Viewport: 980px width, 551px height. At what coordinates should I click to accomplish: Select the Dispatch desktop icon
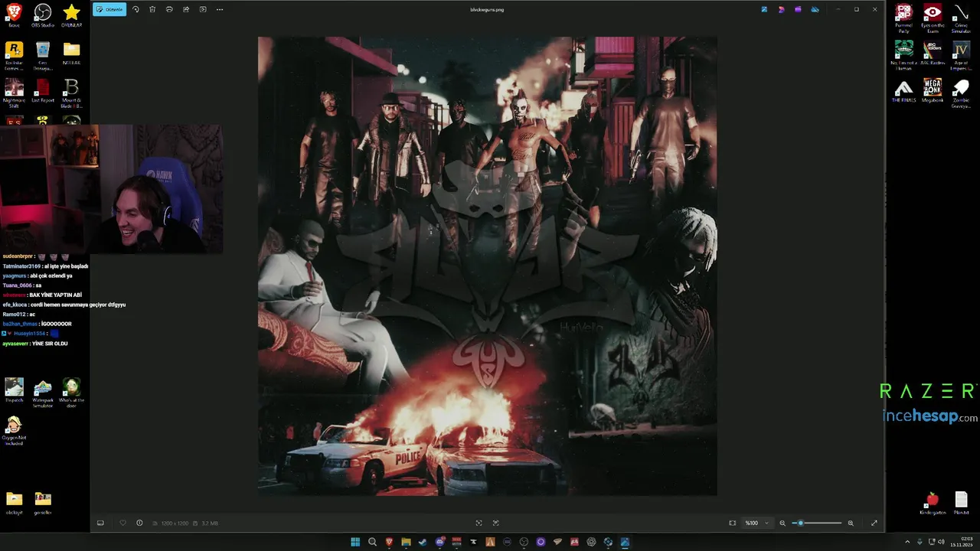tap(14, 390)
